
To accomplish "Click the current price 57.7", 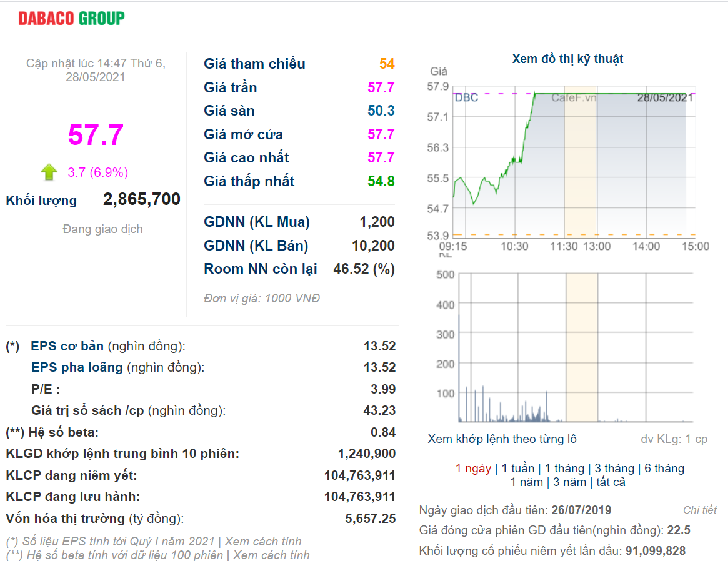I will pos(96,135).
